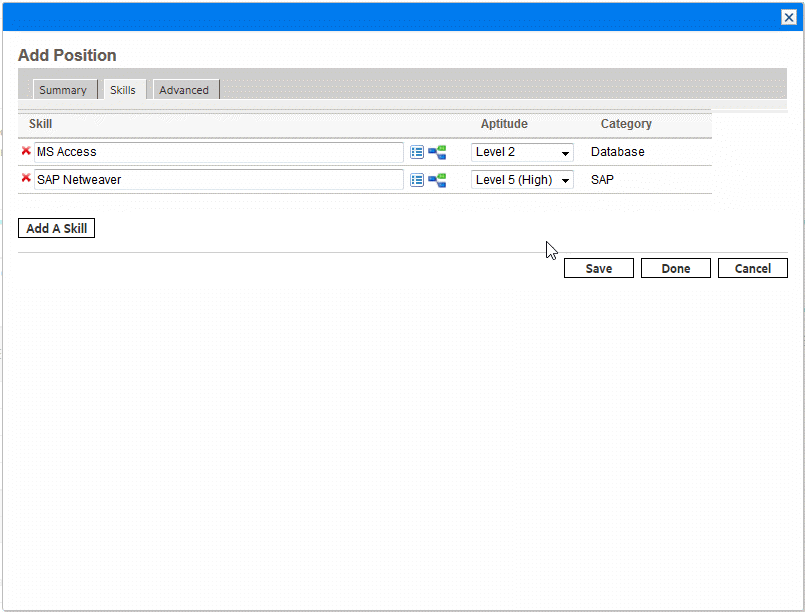This screenshot has width=805, height=612.
Task: Select the Skills tab
Action: click(123, 90)
